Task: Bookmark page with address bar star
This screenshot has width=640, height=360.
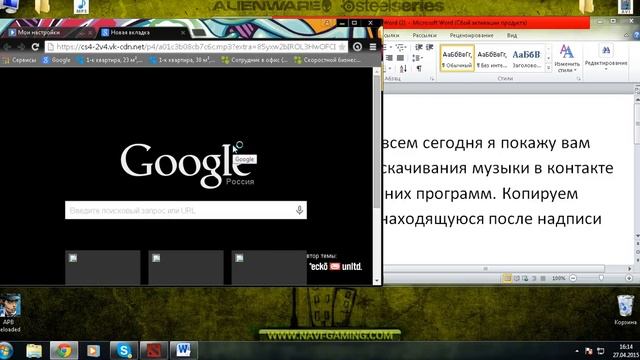Action: [x=342, y=47]
